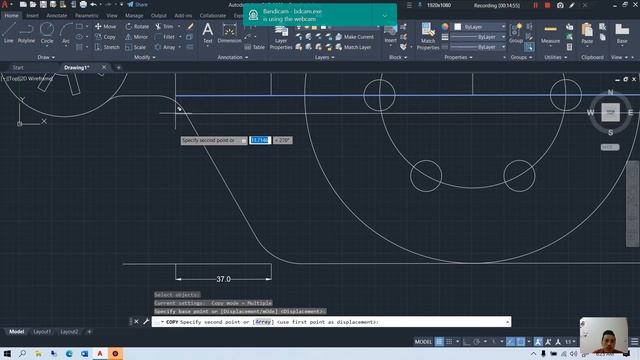This screenshot has width=640, height=360.
Task: Click Match Layer button
Action: (x=353, y=47)
